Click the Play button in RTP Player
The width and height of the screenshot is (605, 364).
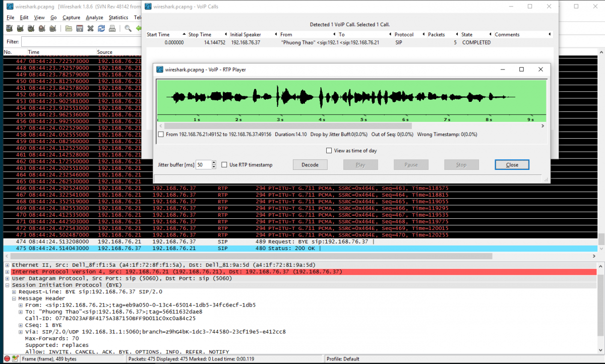360,165
